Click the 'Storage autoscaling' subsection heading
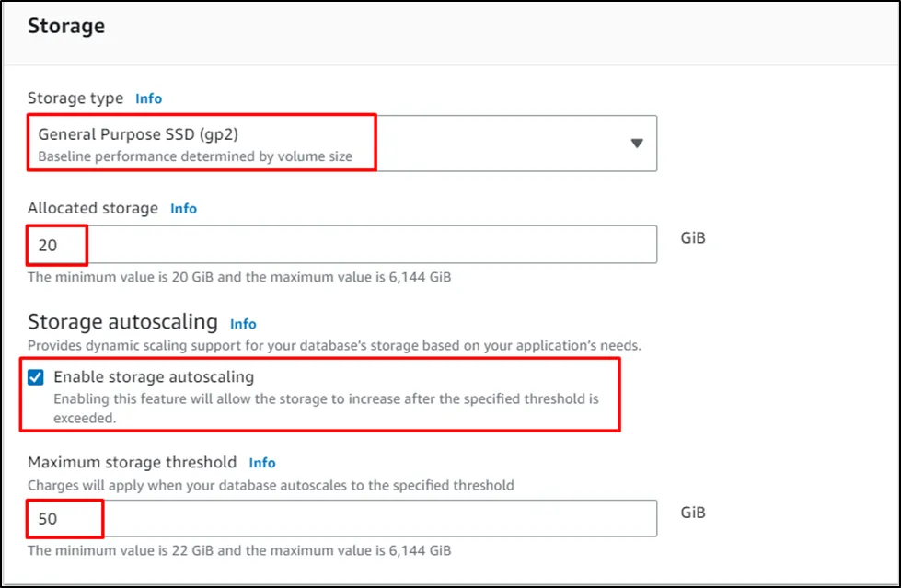 (x=122, y=323)
